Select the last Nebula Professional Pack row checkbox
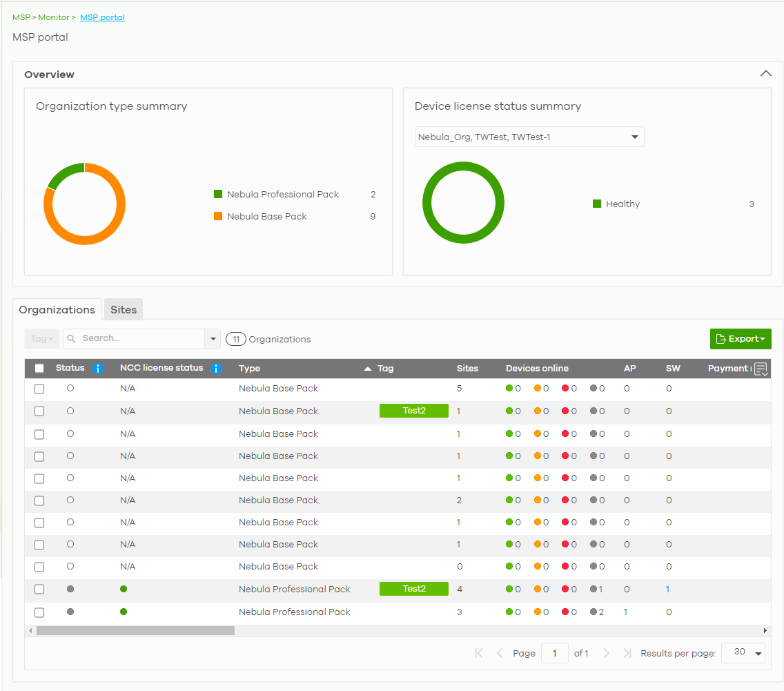 point(39,612)
